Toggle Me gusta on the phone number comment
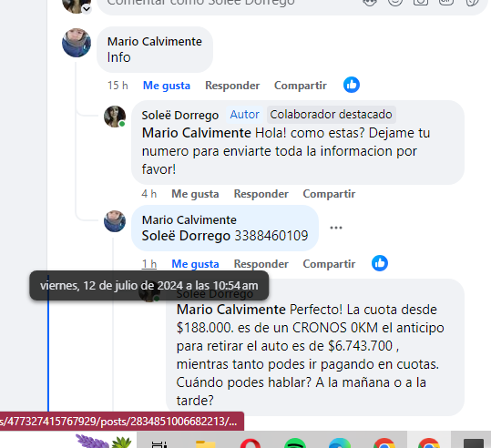This screenshot has height=448, width=491. [x=195, y=264]
